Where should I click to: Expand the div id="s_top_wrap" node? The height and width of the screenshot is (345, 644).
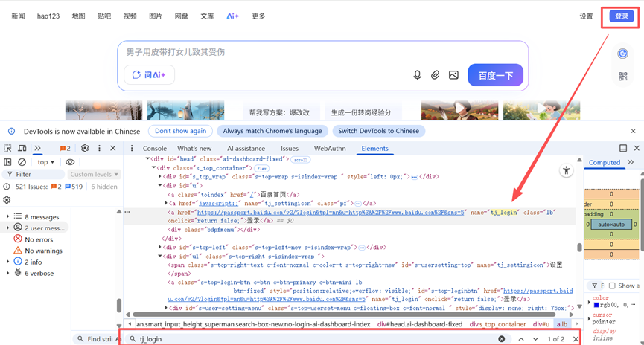click(x=160, y=176)
